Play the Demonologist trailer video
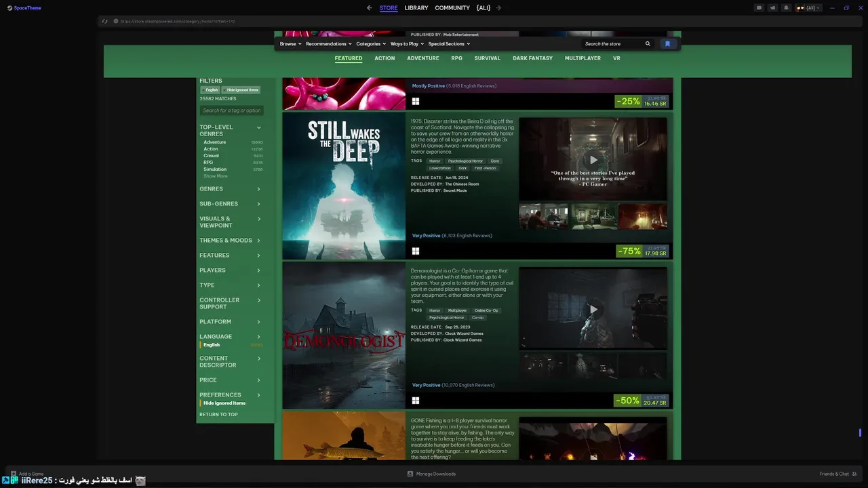This screenshot has width=868, height=488. [593, 309]
